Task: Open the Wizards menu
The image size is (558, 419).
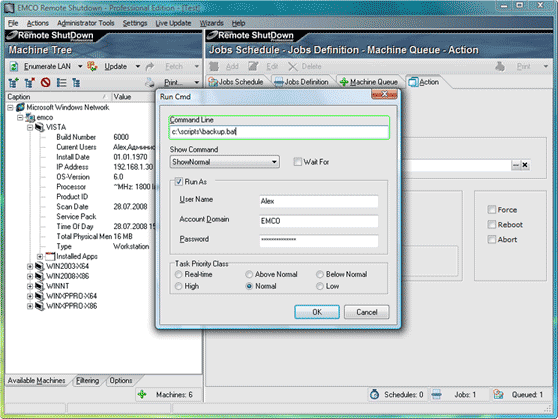Action: click(x=212, y=23)
